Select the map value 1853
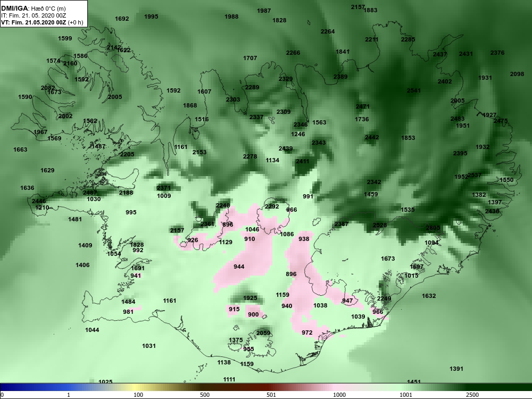The image size is (532, 399). (x=408, y=138)
